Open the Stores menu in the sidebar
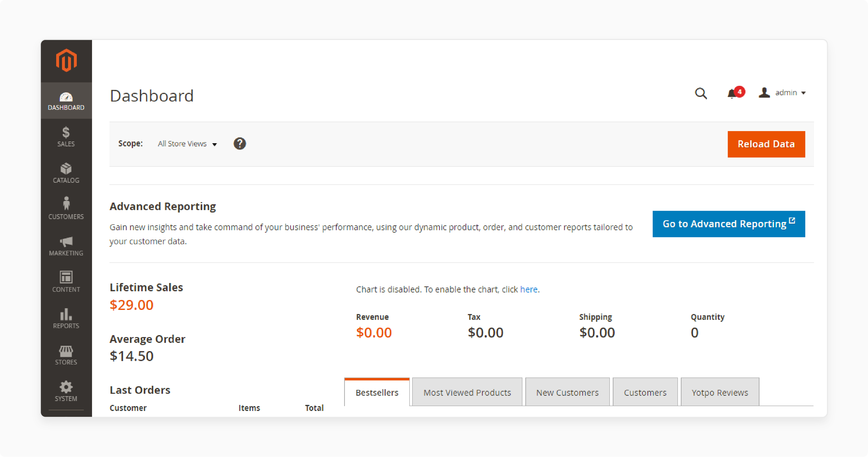Screen dimensions: 868x457 [66, 355]
